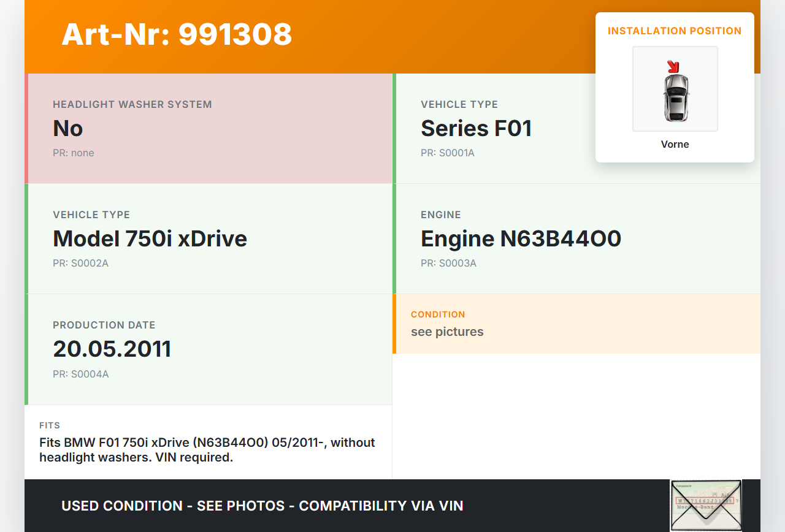Screen dimensions: 785x532
Task: Click the red arrow on the car diagram
Action: [x=673, y=66]
